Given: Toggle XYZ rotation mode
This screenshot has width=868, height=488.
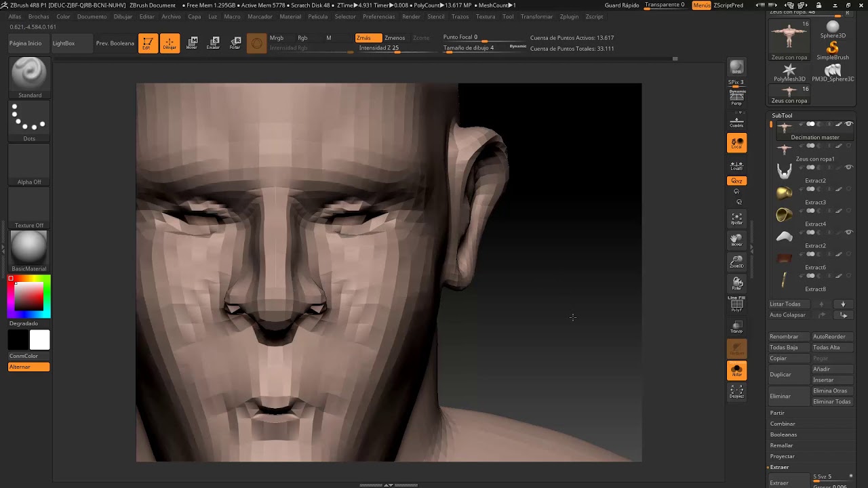Looking at the screenshot, I should [x=736, y=181].
